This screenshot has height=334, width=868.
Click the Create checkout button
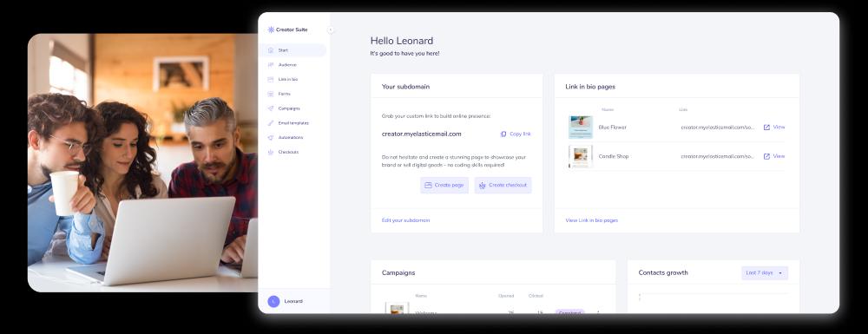click(503, 186)
